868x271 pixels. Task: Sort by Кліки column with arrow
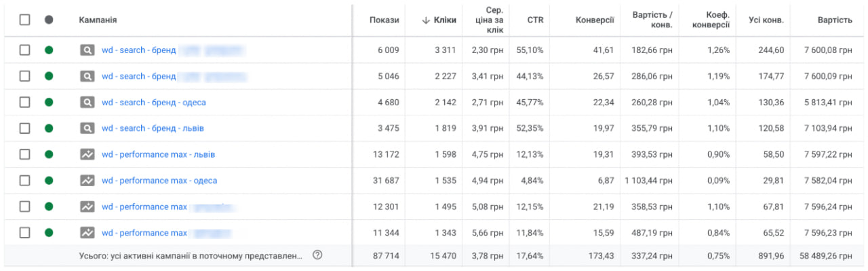[x=439, y=20]
